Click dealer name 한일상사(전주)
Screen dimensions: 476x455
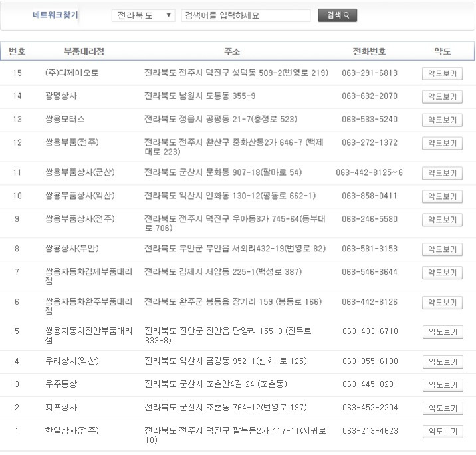click(72, 430)
